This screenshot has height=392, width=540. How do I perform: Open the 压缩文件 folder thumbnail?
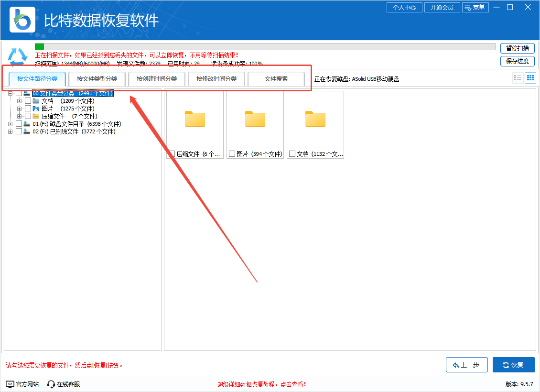click(x=195, y=119)
